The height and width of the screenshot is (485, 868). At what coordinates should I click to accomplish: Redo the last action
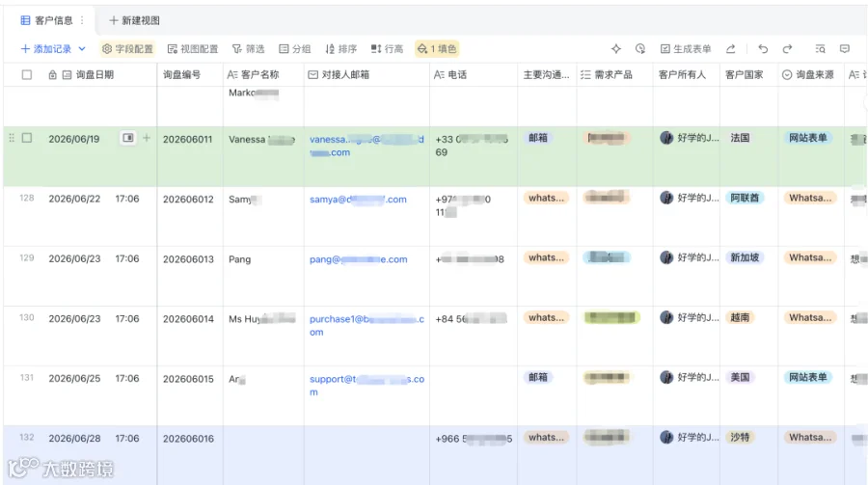[x=787, y=49]
